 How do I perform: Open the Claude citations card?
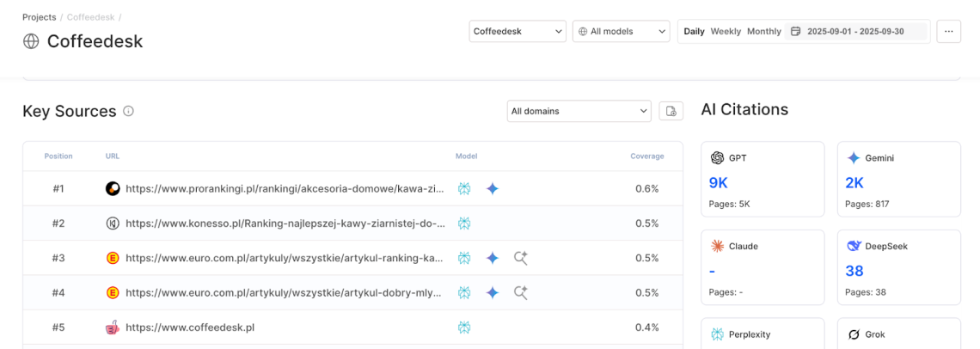point(763,267)
